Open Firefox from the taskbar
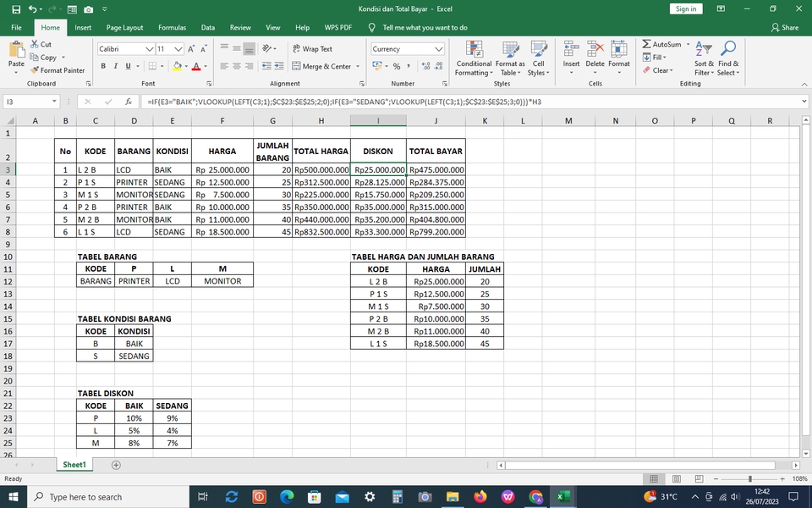This screenshot has width=812, height=508. (x=480, y=497)
